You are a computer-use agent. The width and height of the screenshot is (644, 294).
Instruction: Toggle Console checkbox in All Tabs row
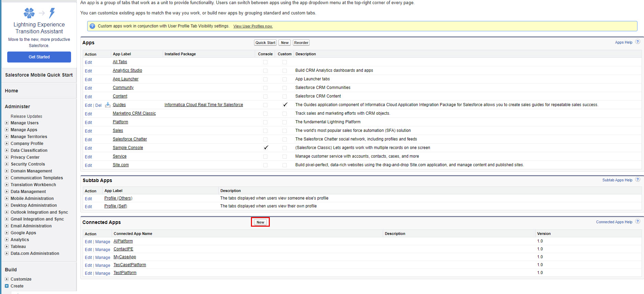click(265, 62)
